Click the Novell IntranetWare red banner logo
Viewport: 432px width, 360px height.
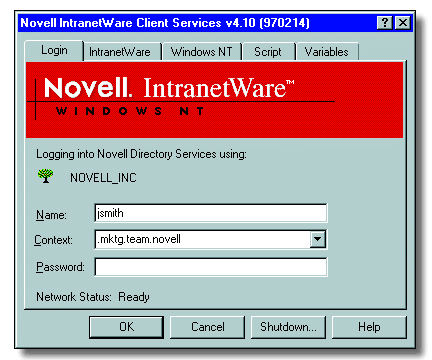point(214,100)
